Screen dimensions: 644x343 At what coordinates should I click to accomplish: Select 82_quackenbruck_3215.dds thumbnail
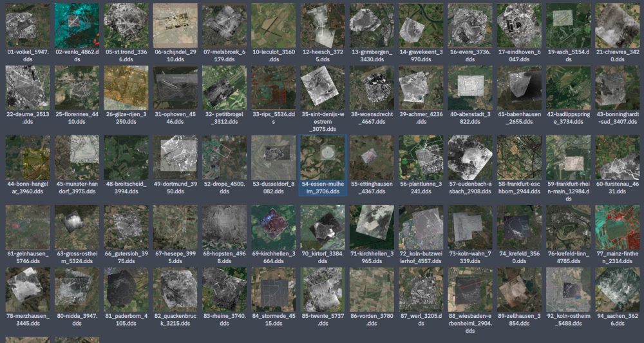pyautogui.click(x=175, y=289)
